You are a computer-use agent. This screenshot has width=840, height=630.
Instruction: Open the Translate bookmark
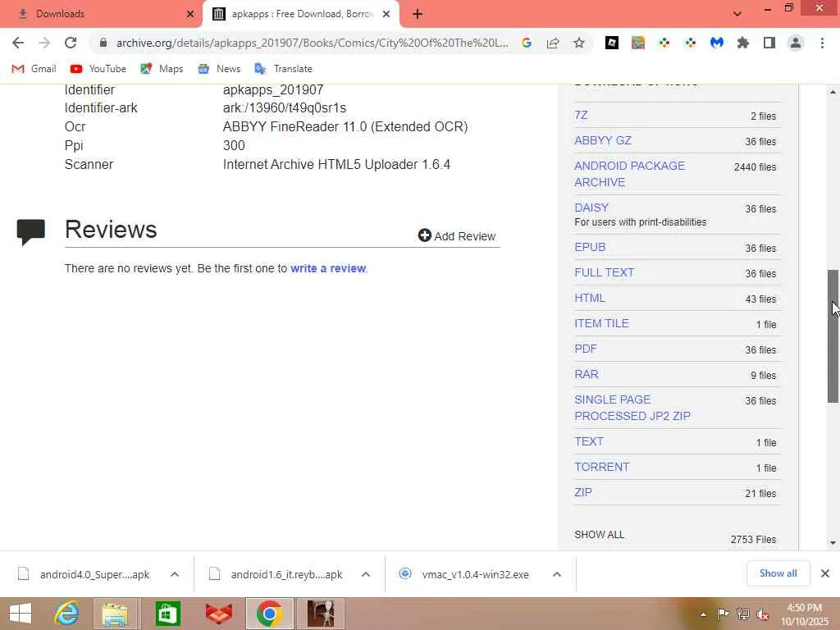point(283,69)
